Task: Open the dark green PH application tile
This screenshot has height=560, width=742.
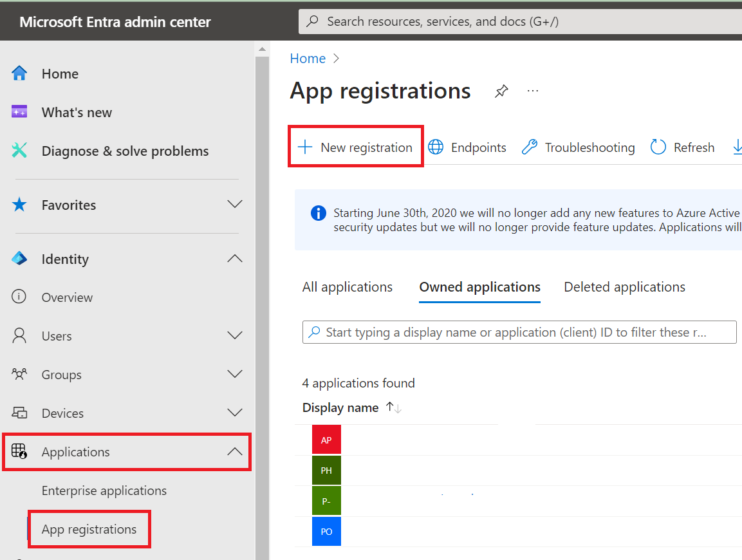Action: pos(326,470)
